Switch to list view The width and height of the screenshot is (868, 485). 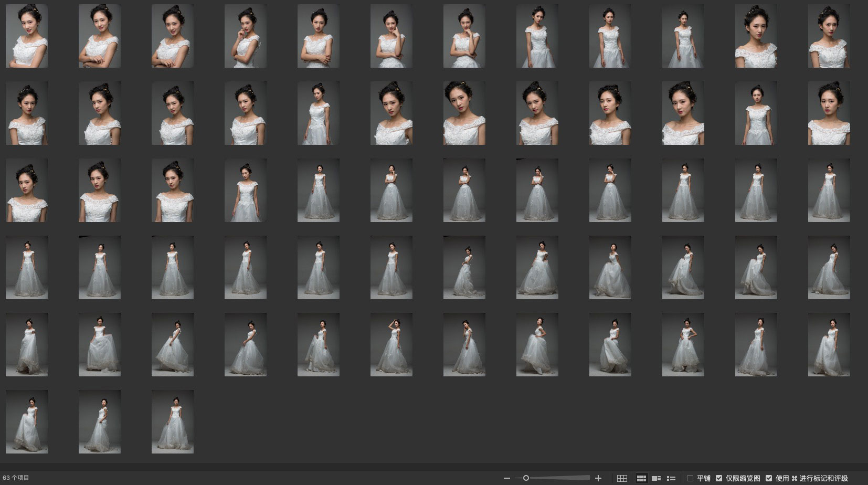tap(671, 478)
